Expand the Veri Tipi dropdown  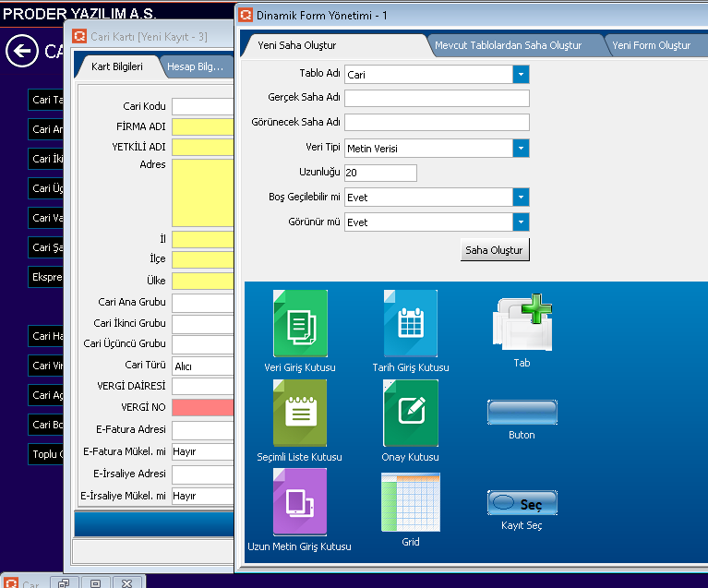pos(521,149)
